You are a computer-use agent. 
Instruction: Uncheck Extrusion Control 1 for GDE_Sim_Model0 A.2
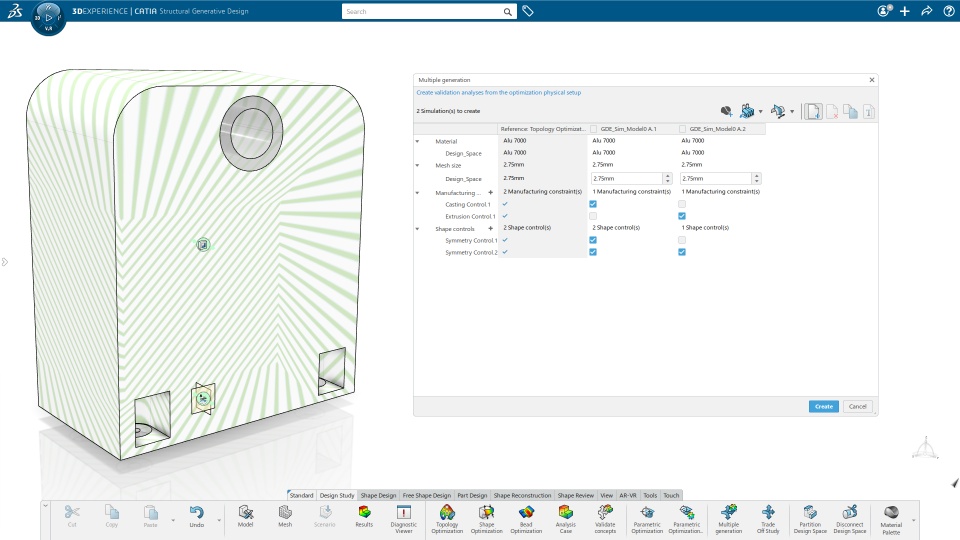coord(682,216)
